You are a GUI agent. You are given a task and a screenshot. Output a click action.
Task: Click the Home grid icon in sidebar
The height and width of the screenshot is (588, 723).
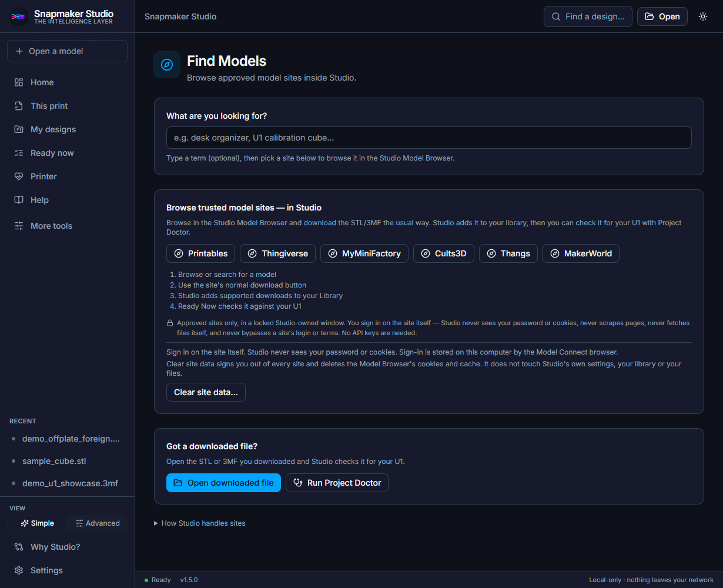coord(19,82)
